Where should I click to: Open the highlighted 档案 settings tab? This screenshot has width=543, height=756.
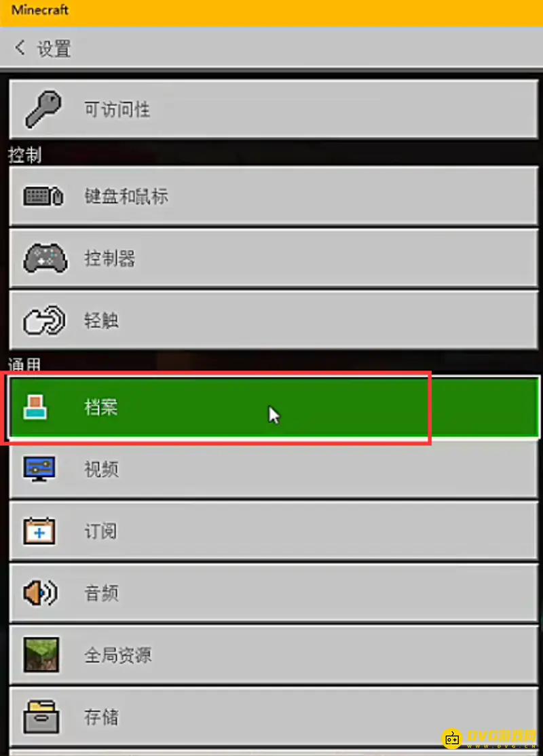coord(274,407)
